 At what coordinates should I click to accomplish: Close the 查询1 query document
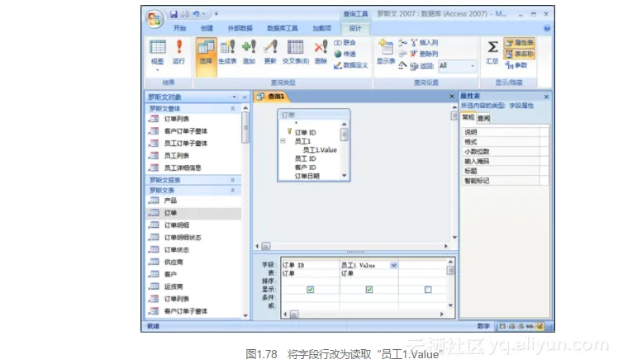pos(452,96)
